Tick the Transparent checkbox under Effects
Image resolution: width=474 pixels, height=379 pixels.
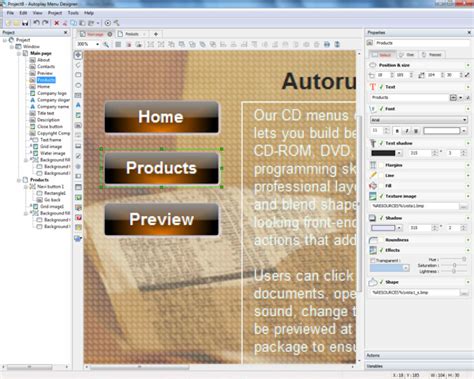[x=373, y=261]
